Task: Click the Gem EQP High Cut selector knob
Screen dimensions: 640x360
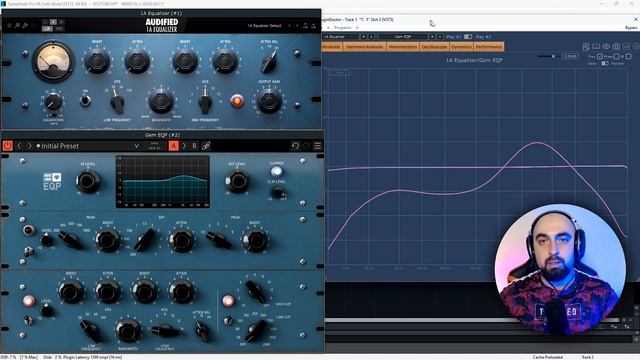Action: 256,291
